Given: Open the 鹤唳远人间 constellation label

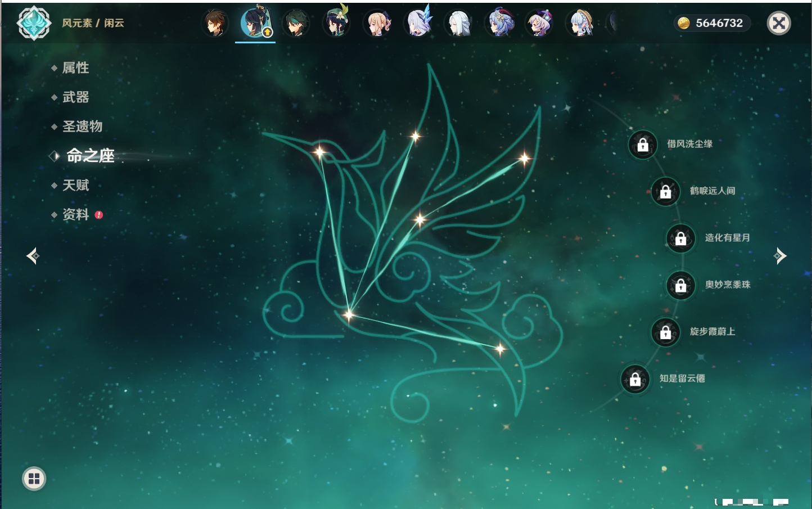Looking at the screenshot, I should click(x=712, y=191).
